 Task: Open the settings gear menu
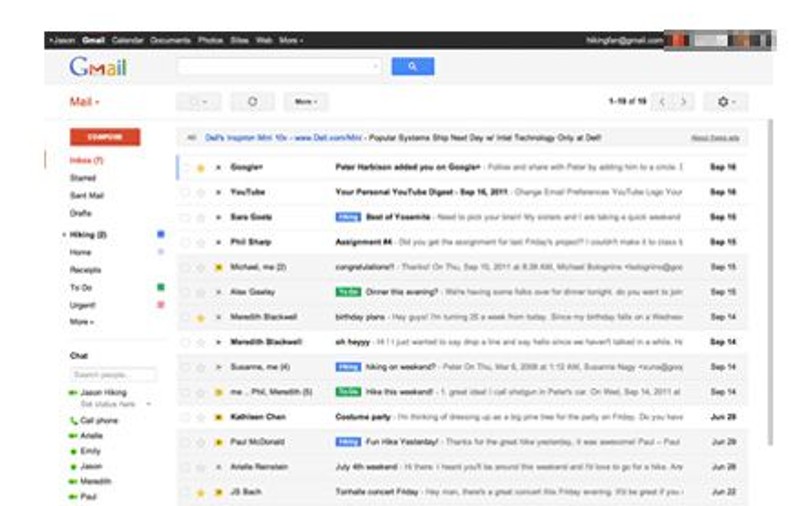click(x=725, y=102)
